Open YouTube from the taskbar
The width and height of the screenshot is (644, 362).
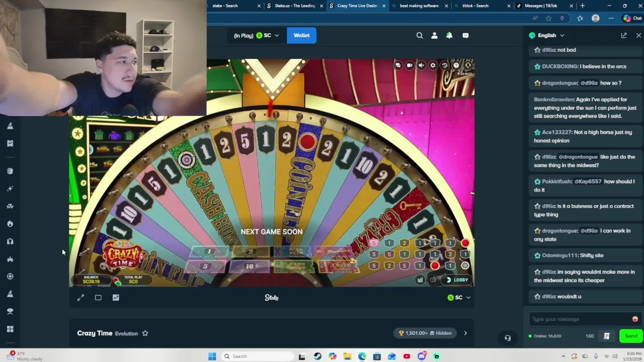(x=407, y=356)
